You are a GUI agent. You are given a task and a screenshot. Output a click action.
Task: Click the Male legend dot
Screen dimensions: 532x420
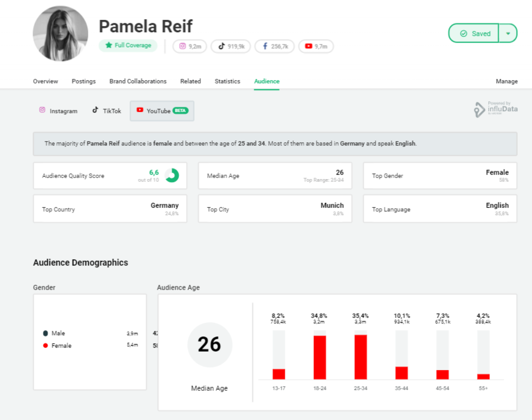46,333
